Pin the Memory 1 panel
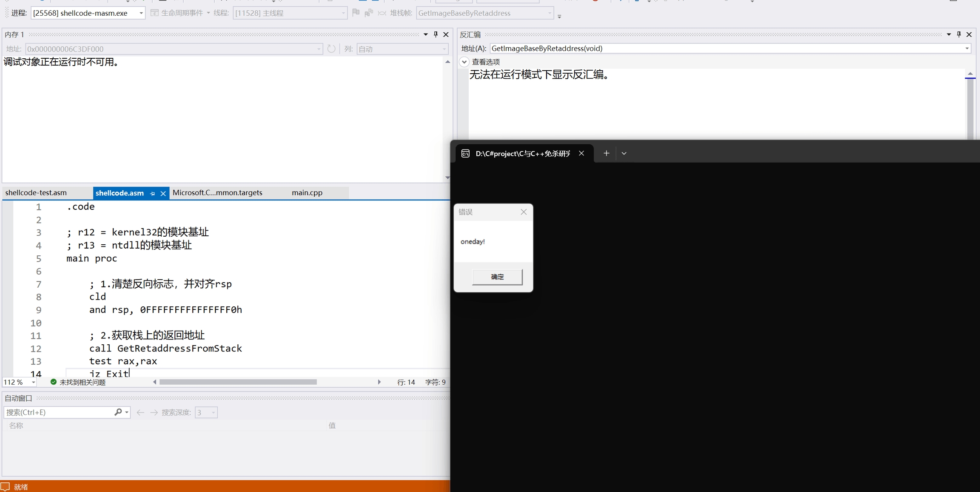Image resolution: width=980 pixels, height=492 pixels. 436,34
